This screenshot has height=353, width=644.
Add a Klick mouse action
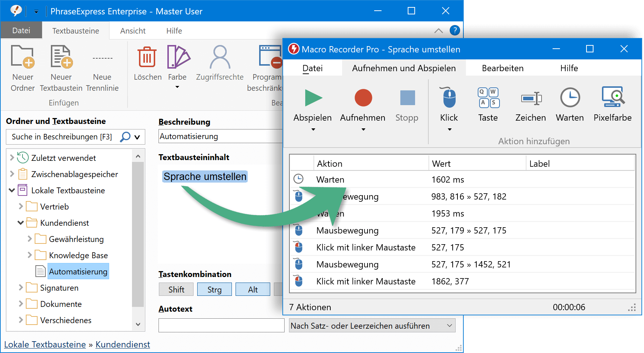click(x=449, y=97)
